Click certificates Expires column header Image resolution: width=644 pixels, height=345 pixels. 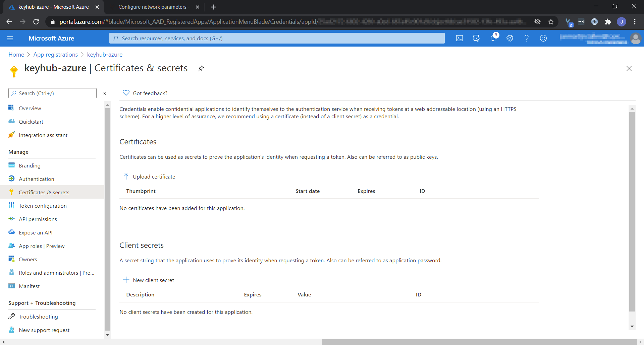[x=366, y=191]
